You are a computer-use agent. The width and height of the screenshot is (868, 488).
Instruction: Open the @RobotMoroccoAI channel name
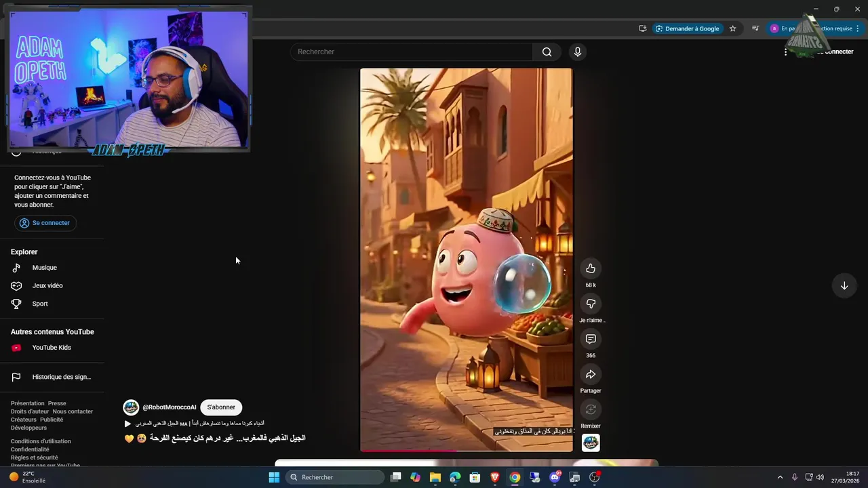click(x=169, y=407)
